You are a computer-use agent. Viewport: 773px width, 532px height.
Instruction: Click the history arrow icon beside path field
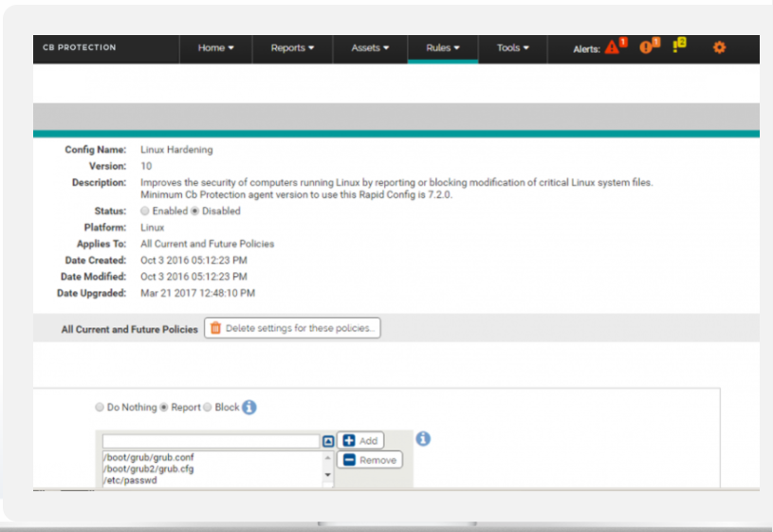tap(328, 441)
